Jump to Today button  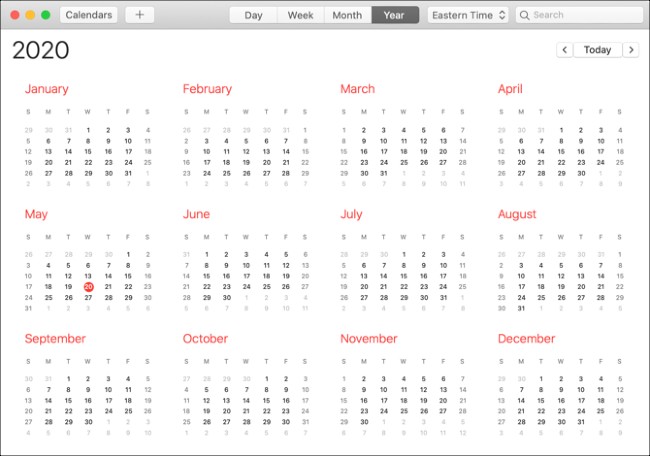click(x=597, y=50)
